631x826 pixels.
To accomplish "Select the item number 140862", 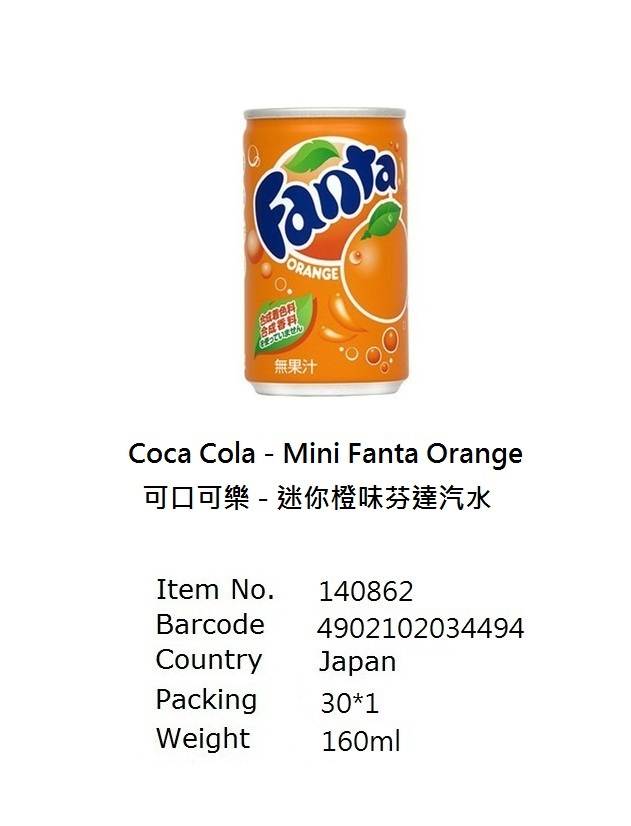I will [366, 592].
